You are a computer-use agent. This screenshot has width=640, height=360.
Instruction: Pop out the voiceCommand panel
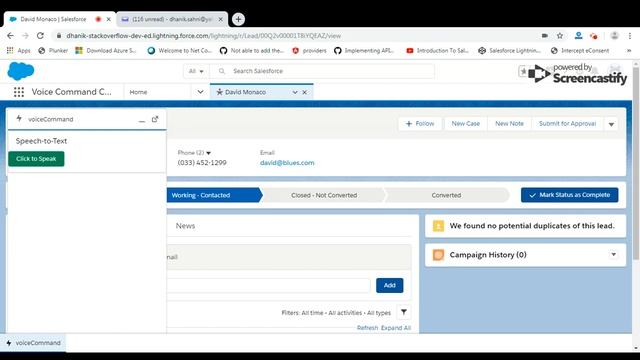coord(155,119)
